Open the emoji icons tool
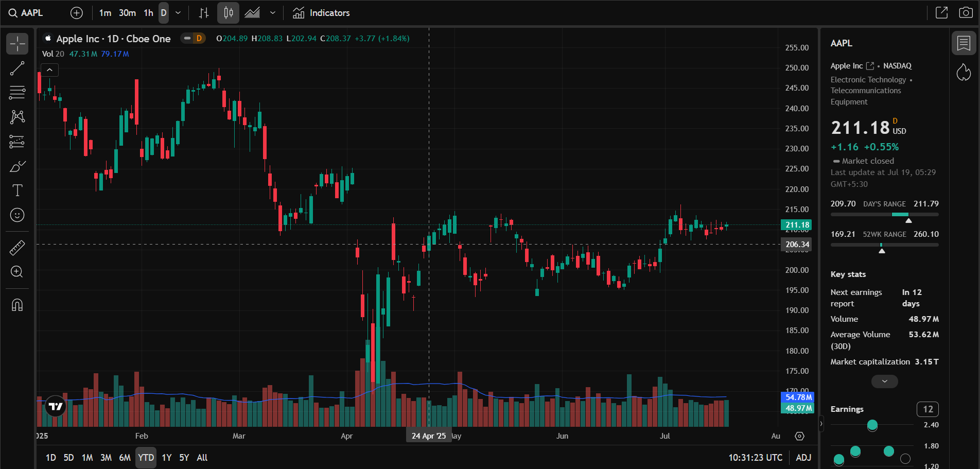The image size is (980, 469). click(17, 215)
